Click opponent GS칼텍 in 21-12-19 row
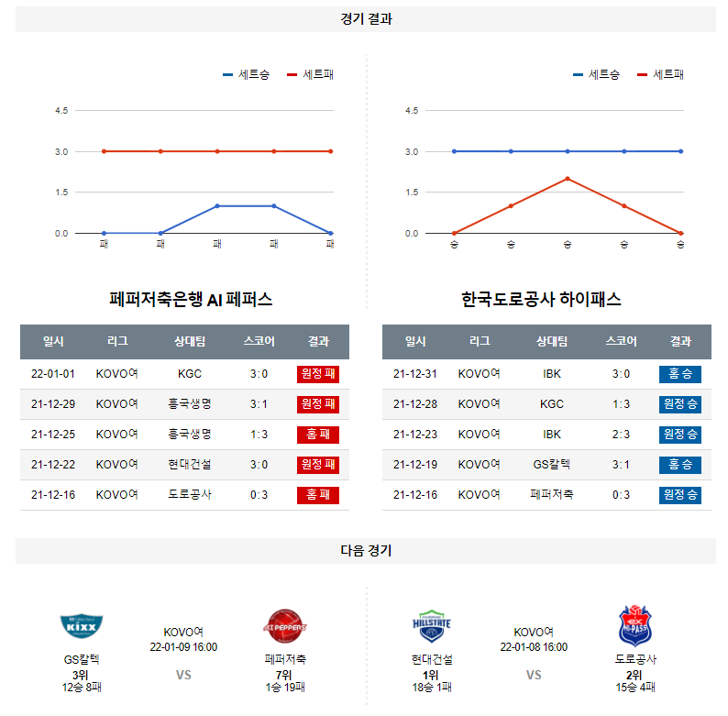The height and width of the screenshot is (716, 728). tap(552, 464)
